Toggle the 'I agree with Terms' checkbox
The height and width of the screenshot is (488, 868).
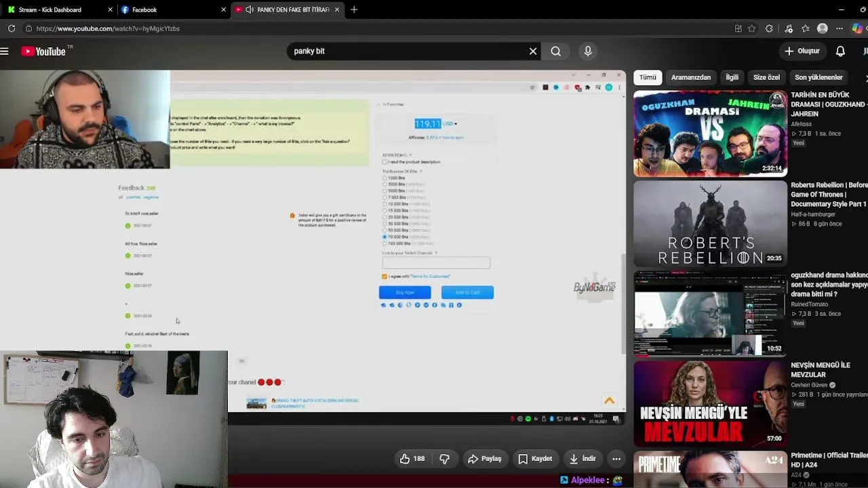click(x=384, y=277)
